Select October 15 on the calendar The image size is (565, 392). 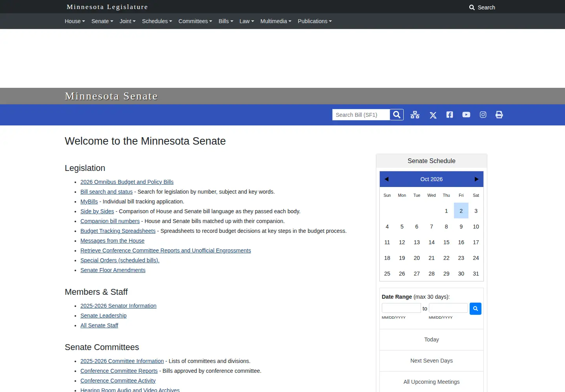pos(446,242)
